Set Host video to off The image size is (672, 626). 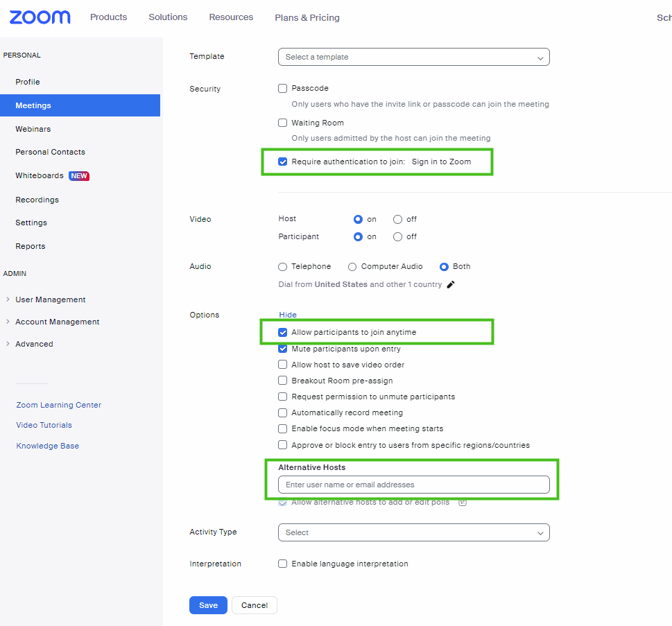[397, 219]
